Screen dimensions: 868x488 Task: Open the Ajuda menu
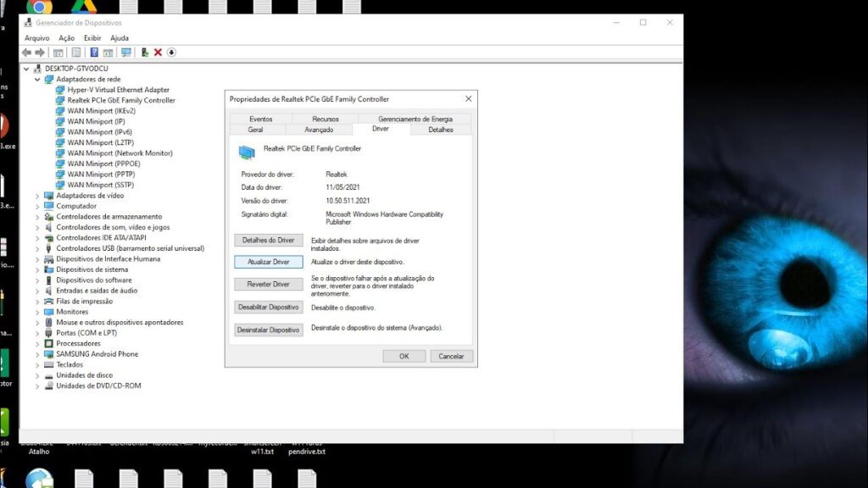(120, 38)
